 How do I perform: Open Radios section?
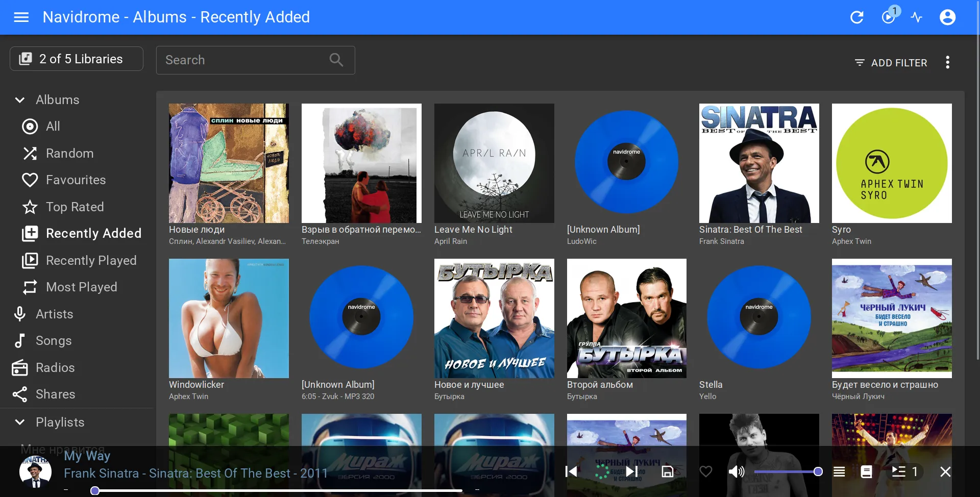coord(77,367)
